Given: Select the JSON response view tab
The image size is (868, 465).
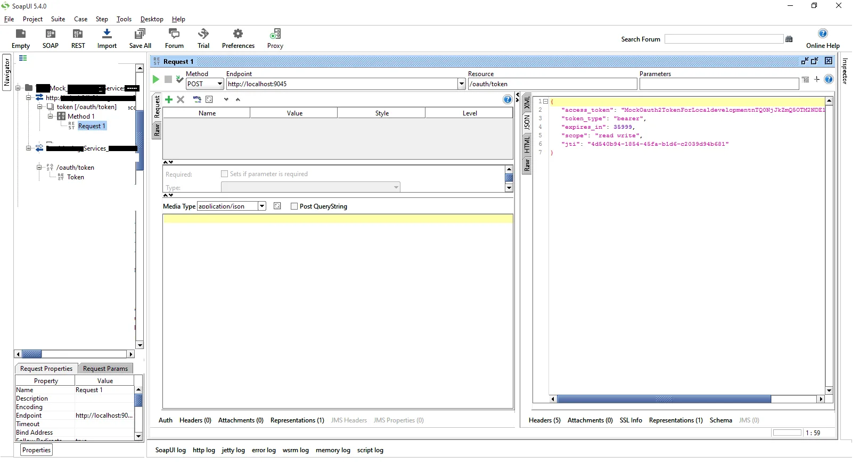Looking at the screenshot, I should click(x=527, y=123).
